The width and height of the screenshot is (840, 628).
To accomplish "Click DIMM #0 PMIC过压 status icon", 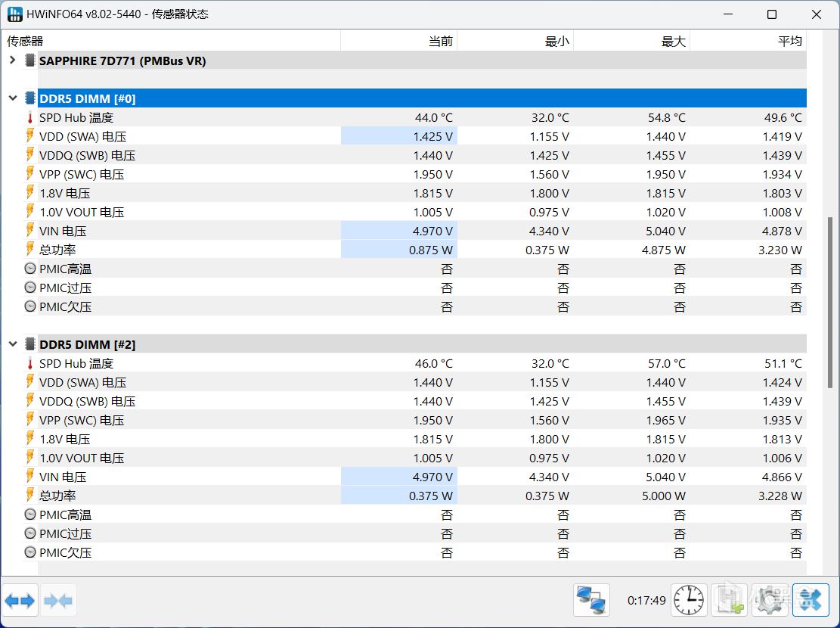I will (x=30, y=288).
